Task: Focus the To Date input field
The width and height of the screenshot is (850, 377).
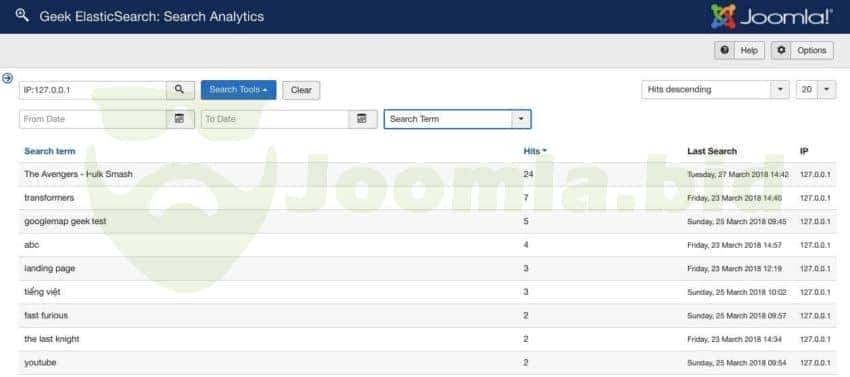Action: 275,119
